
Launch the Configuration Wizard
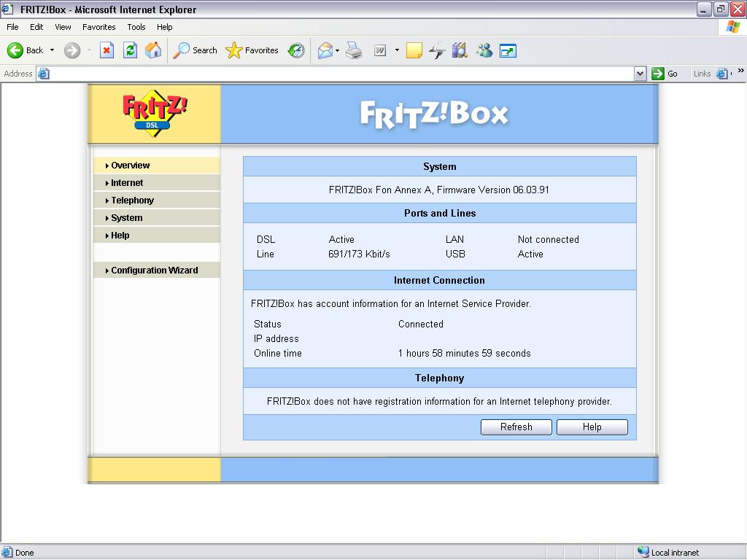click(157, 270)
